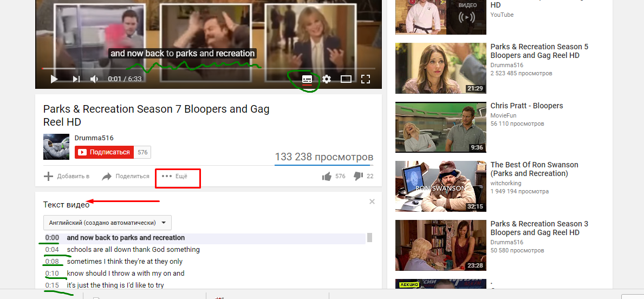Jump to transcript timestamp 0:10
This screenshot has height=299, width=644.
52,274
